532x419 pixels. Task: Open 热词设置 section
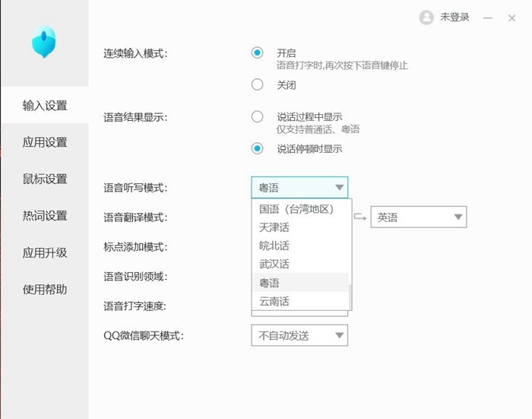(x=45, y=216)
